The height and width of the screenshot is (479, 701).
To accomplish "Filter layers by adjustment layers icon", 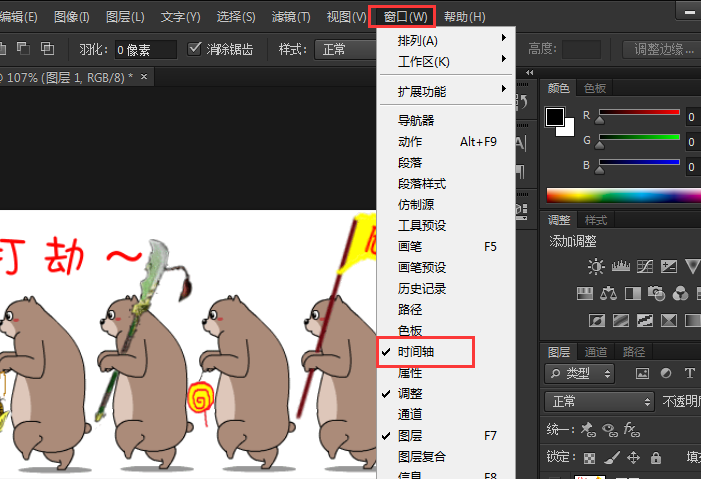I will tap(666, 373).
